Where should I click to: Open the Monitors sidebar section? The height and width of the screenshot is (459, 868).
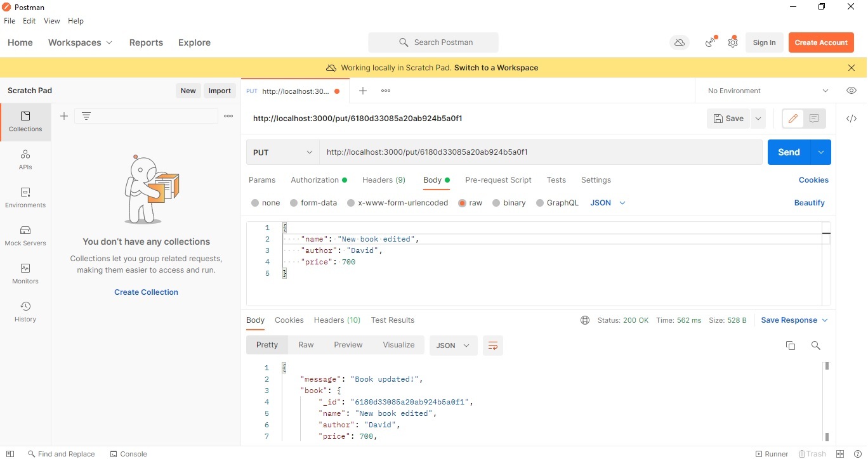[25, 273]
